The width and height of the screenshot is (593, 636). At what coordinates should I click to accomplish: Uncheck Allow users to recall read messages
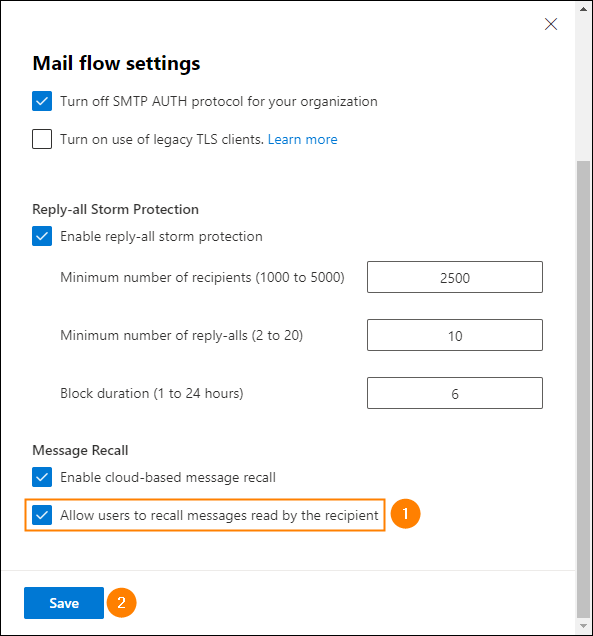(x=42, y=515)
